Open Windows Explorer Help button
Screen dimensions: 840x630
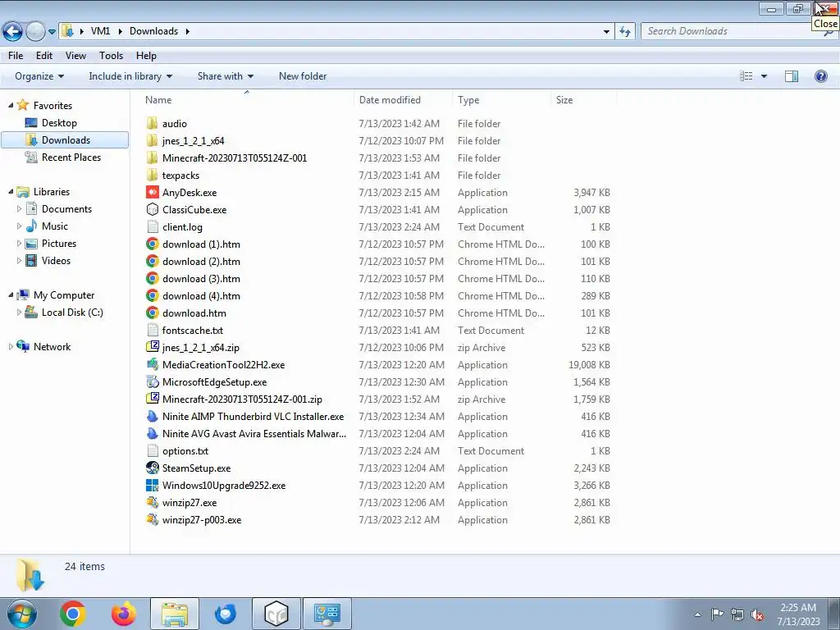point(820,76)
